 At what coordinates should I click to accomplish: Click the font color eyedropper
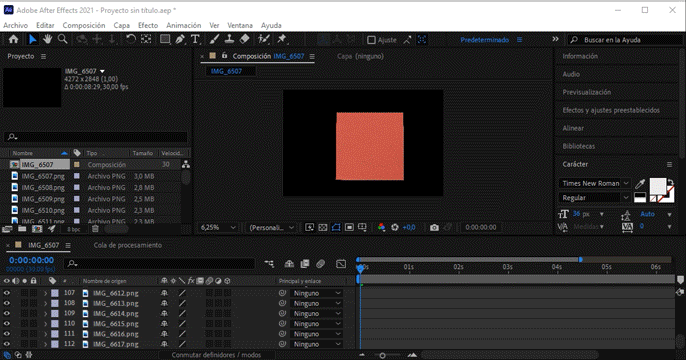coord(640,184)
